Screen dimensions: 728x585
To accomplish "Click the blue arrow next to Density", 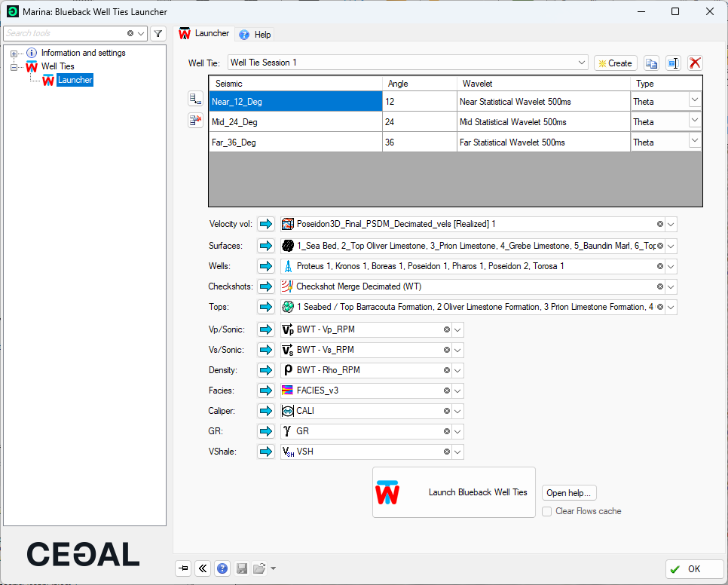I will [266, 370].
